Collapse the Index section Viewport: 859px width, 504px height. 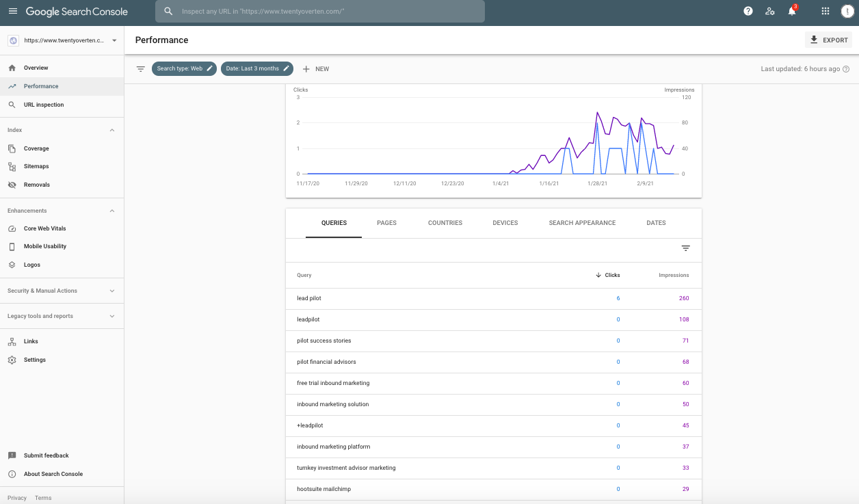(111, 130)
